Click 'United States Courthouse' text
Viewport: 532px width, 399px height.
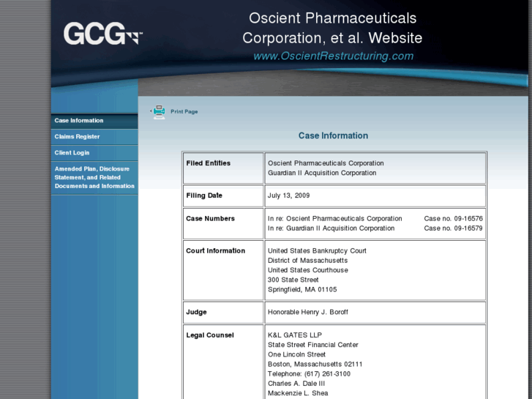pos(308,270)
